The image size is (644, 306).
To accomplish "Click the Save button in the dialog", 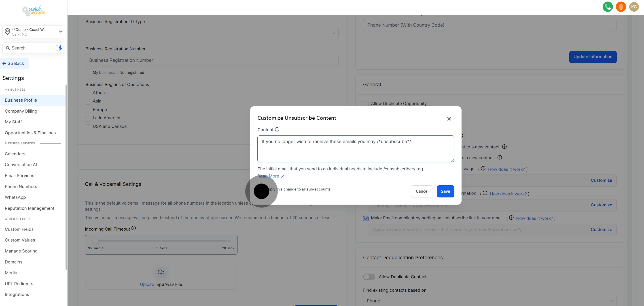I will pos(445,191).
